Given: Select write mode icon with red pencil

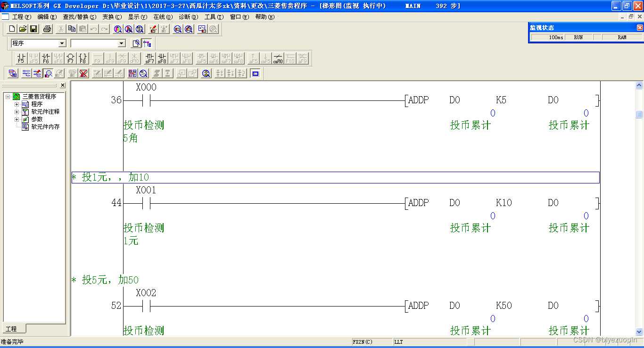Looking at the screenshot, I should point(37,73).
